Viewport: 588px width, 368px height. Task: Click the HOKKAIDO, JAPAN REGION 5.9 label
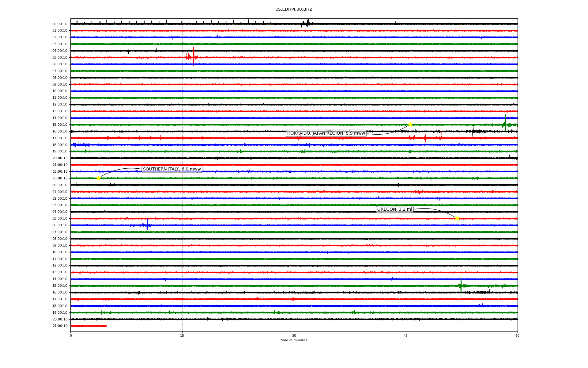326,133
